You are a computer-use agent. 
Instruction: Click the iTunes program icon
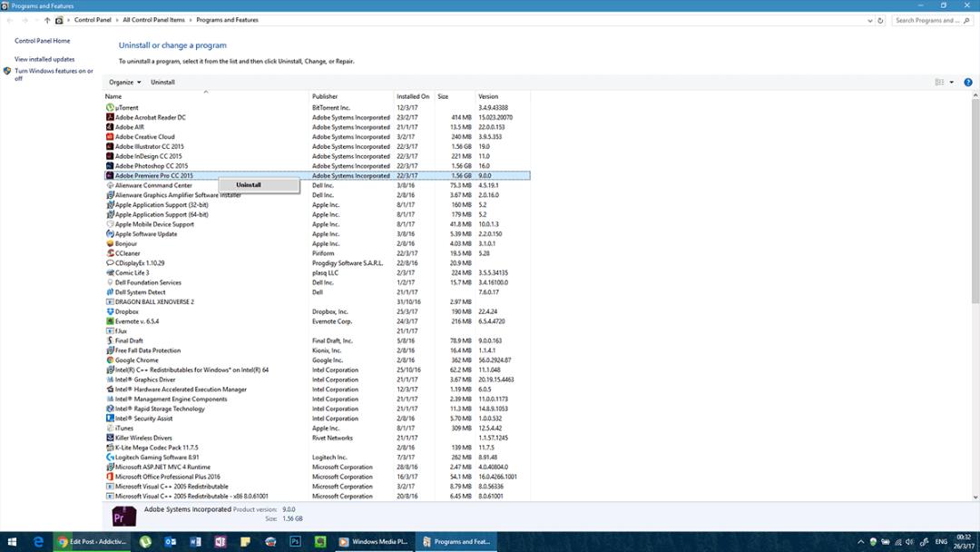pos(110,429)
